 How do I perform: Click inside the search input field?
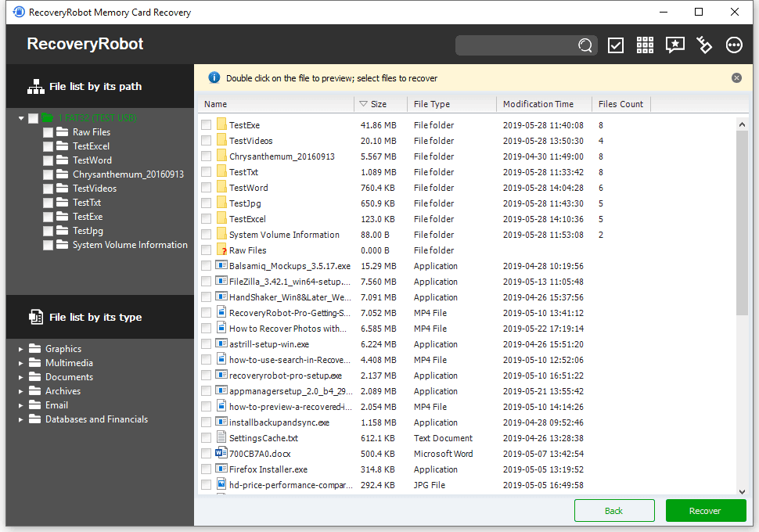coord(516,45)
